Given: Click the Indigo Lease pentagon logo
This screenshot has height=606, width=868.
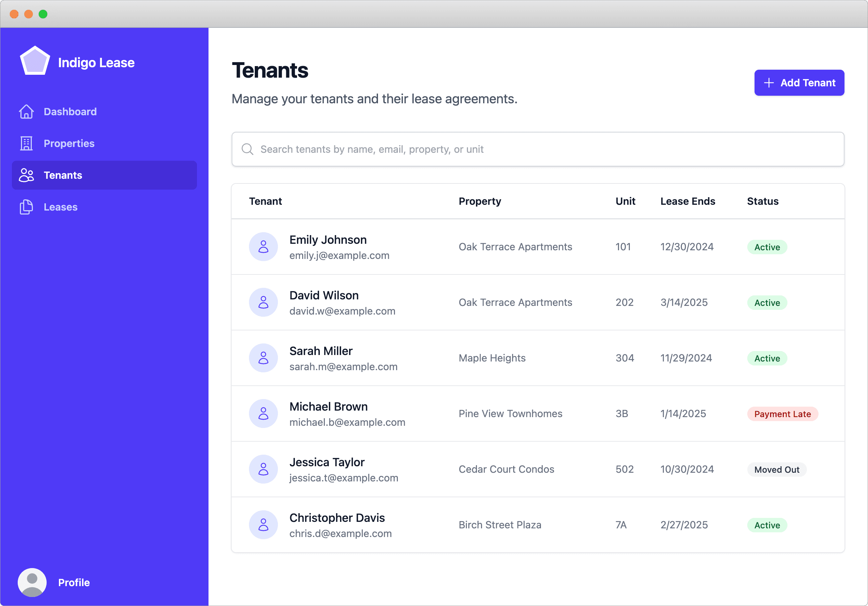Looking at the screenshot, I should (x=35, y=62).
